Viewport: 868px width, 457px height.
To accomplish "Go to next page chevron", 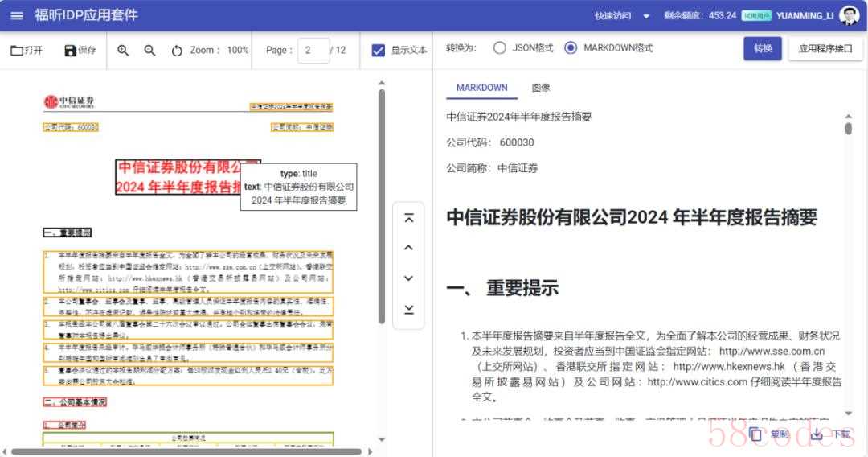I will 408,278.
